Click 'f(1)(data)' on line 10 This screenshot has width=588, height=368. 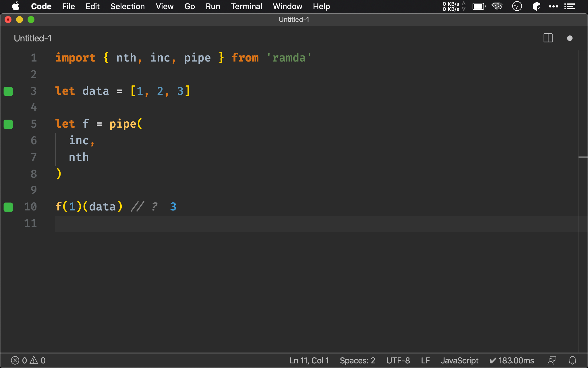click(89, 207)
